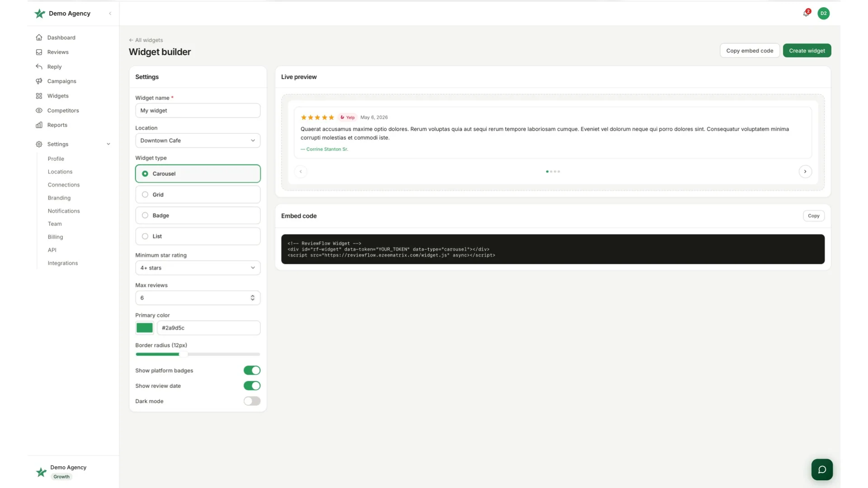Click the Border radius slider handle
Viewport: 868px width, 488px height.
coord(183,354)
